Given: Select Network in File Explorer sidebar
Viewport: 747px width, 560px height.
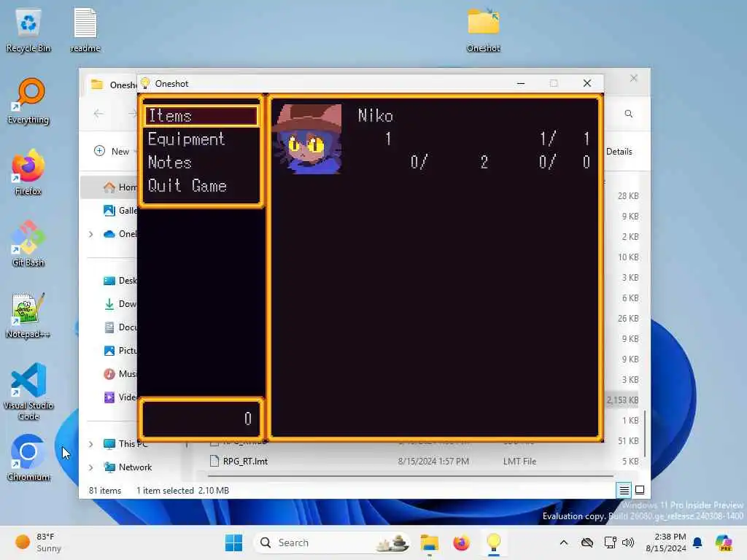Looking at the screenshot, I should pos(128,467).
